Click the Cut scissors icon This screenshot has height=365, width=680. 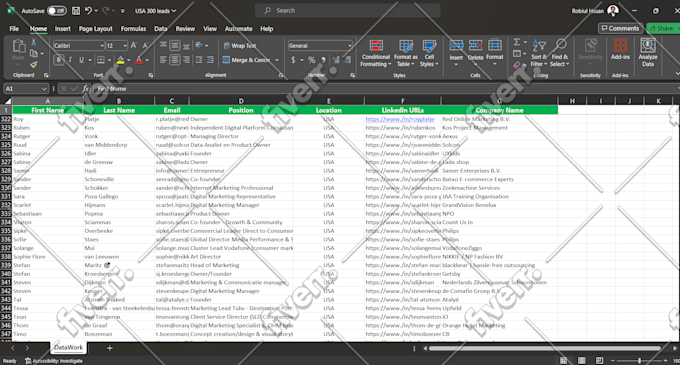tap(33, 42)
